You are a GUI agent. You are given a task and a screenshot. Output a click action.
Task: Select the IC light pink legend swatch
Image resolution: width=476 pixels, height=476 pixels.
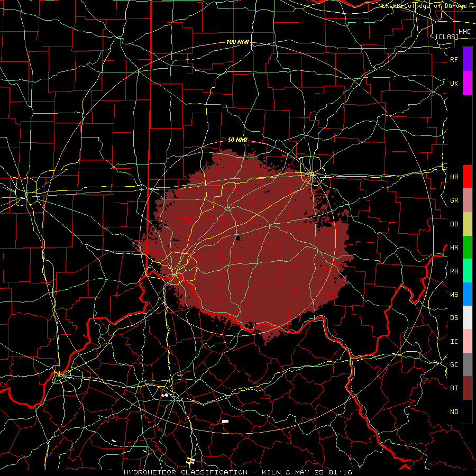click(x=467, y=341)
